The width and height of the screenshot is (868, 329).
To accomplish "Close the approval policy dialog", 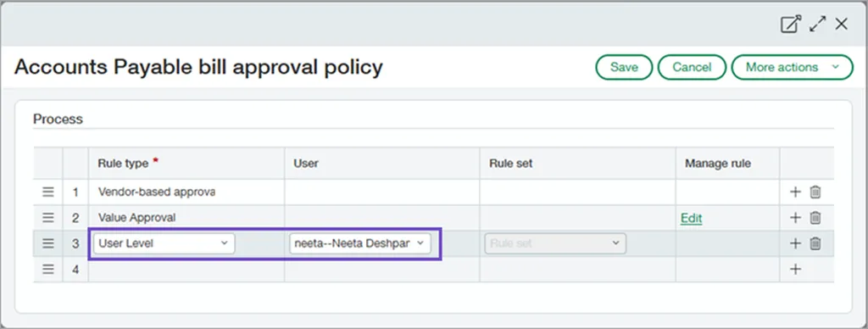I will tap(842, 25).
